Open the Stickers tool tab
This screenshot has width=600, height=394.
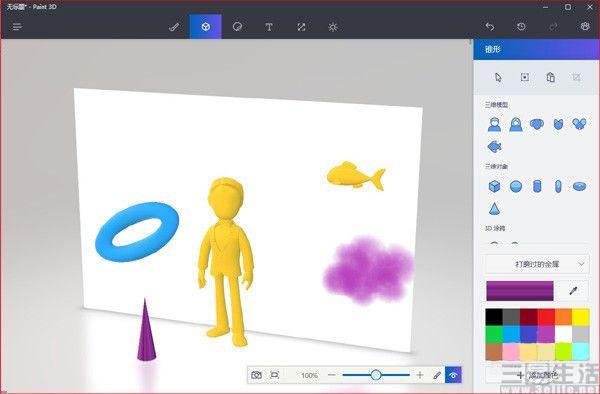(x=237, y=27)
